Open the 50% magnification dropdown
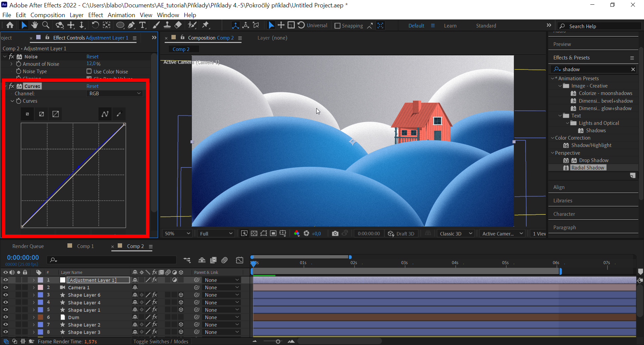The height and width of the screenshot is (345, 644). (x=177, y=233)
